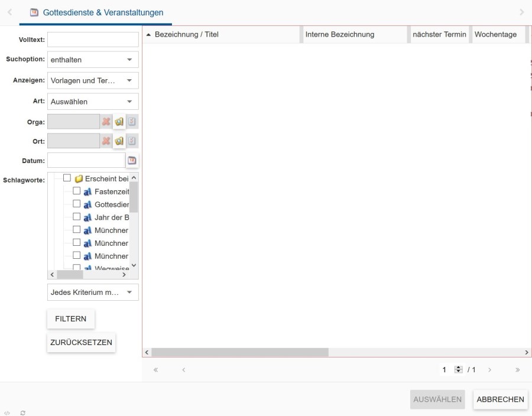
Task: Remove the Ort selection via red X
Action: (106, 141)
